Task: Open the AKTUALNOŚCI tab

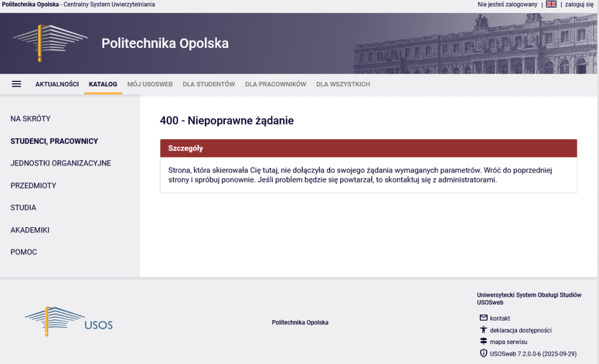Action: 57,84
